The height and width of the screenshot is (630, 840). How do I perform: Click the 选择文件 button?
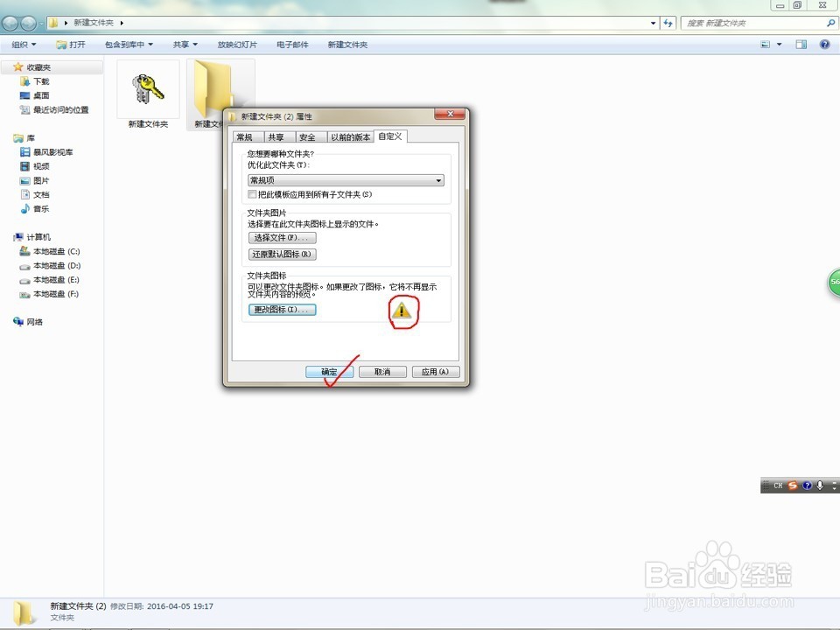pyautogui.click(x=282, y=237)
